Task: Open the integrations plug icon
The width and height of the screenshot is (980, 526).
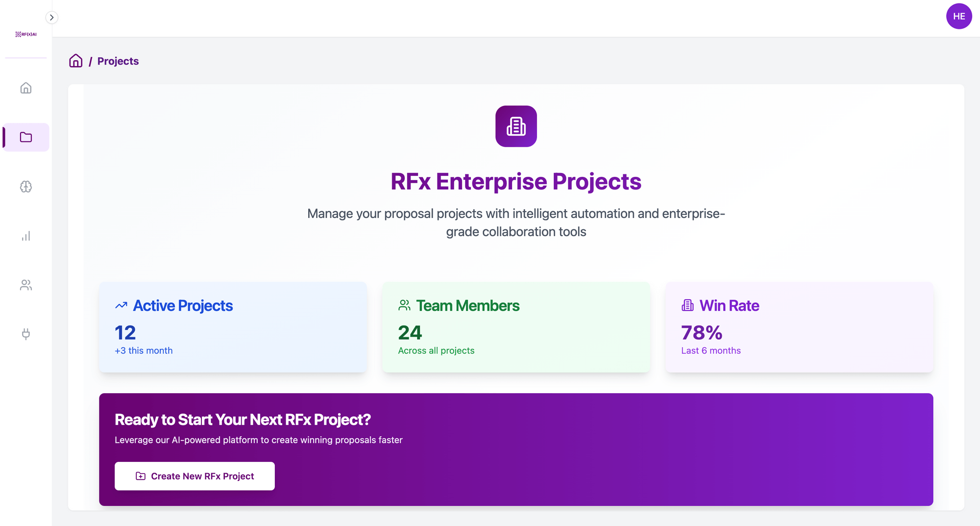Action: 26,334
